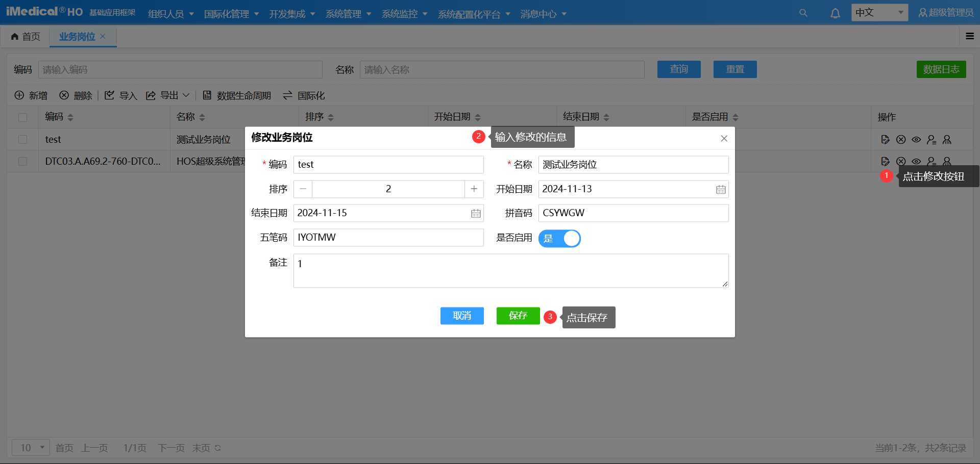Click 国际化 toolbar button
This screenshot has height=464, width=980.
coord(304,95)
